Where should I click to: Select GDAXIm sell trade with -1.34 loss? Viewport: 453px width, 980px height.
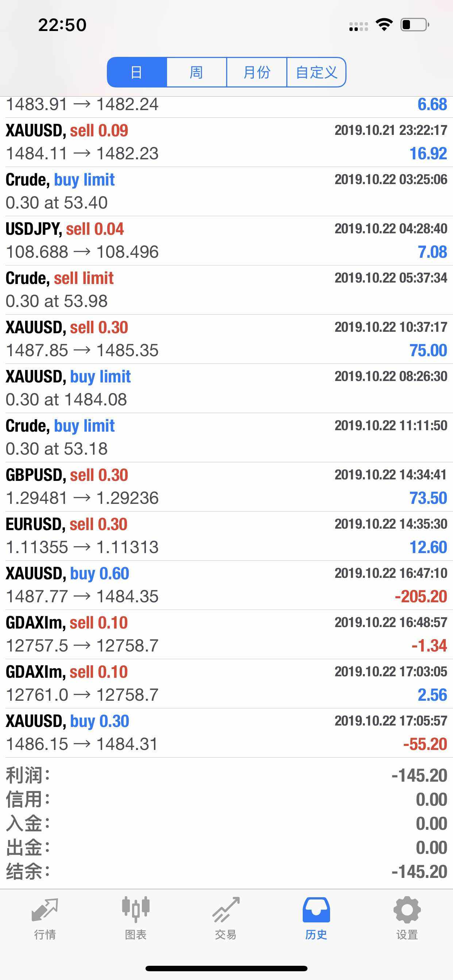pos(226,634)
